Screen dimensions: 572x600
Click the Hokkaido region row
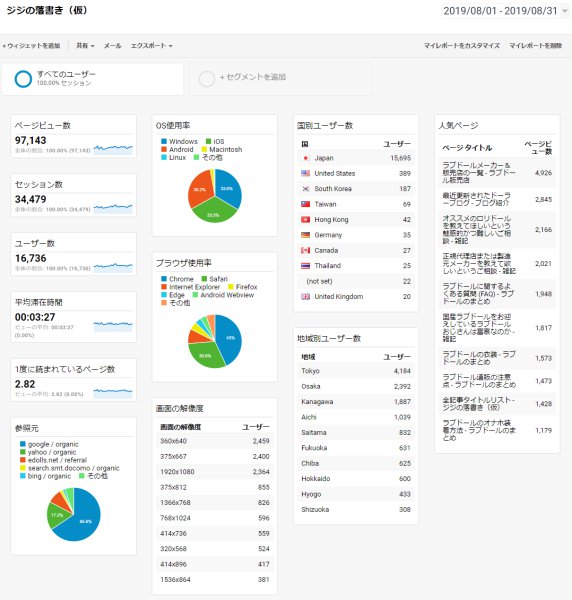(356, 479)
